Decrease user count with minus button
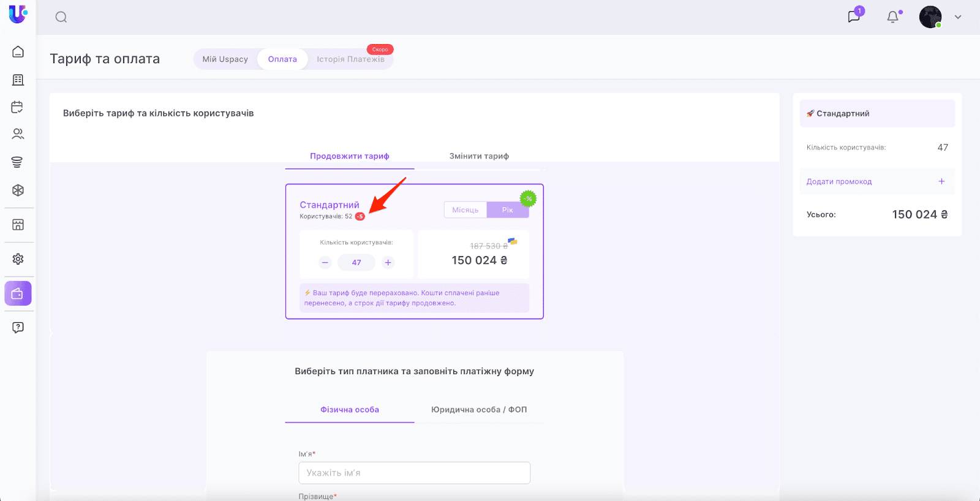 325,263
